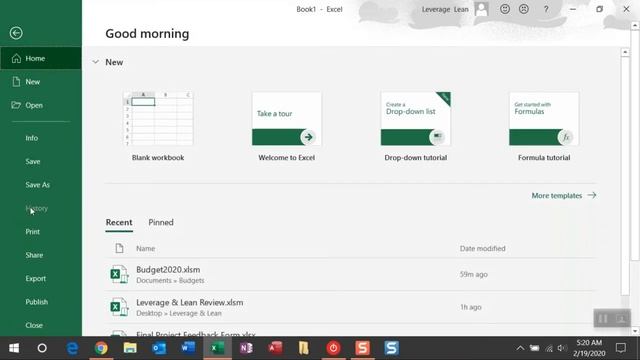Open the notification action center icon
This screenshot has height=360, width=640.
point(621,348)
